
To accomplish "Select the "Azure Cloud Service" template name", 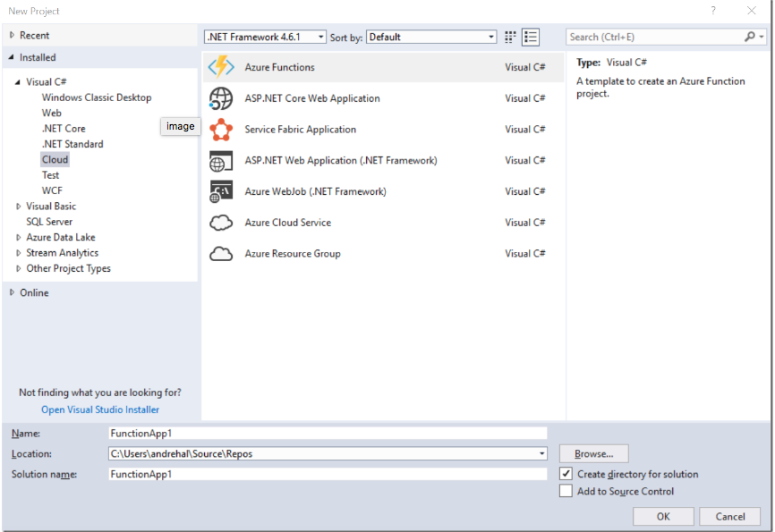I will tap(288, 223).
